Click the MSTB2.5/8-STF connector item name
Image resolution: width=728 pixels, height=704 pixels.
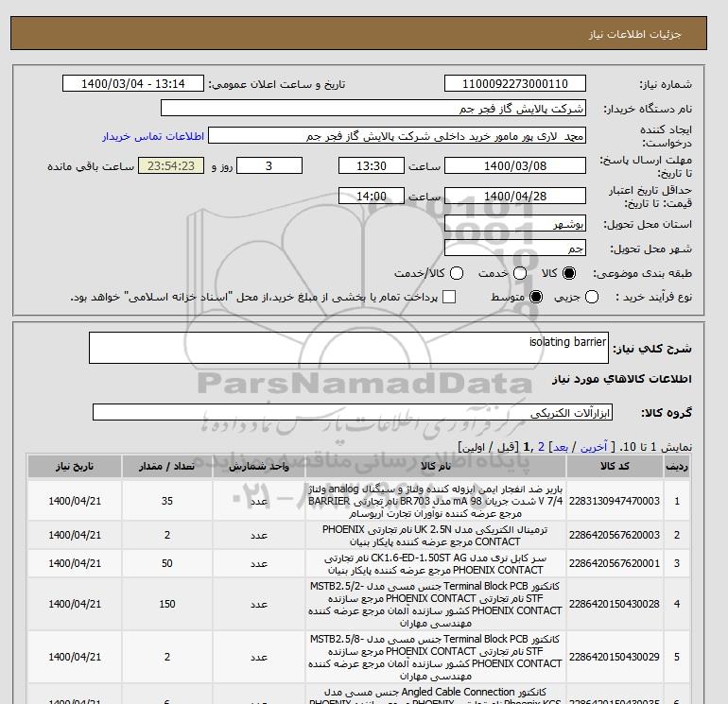coord(436,657)
